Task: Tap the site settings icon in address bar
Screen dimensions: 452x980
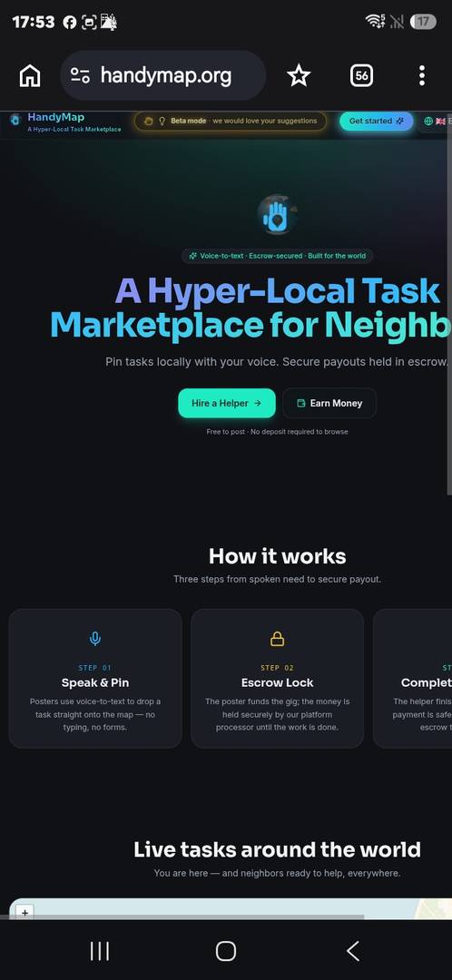Action: point(80,76)
